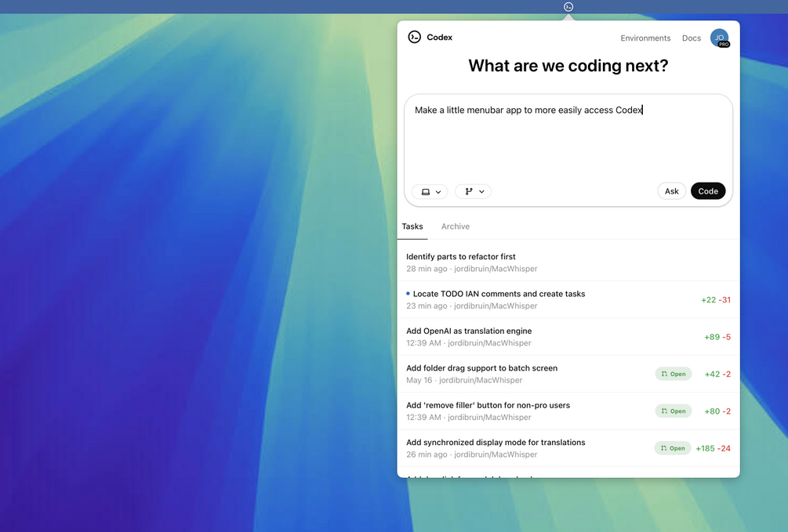Open 'Add folder drag support to batch screen'

[x=568, y=374]
